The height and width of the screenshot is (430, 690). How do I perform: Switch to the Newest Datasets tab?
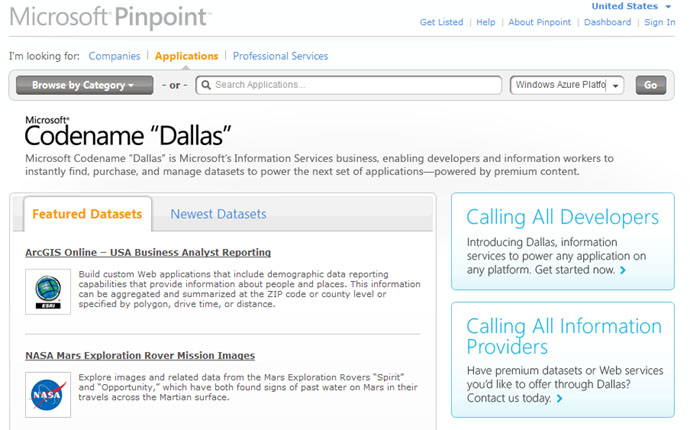(x=218, y=214)
